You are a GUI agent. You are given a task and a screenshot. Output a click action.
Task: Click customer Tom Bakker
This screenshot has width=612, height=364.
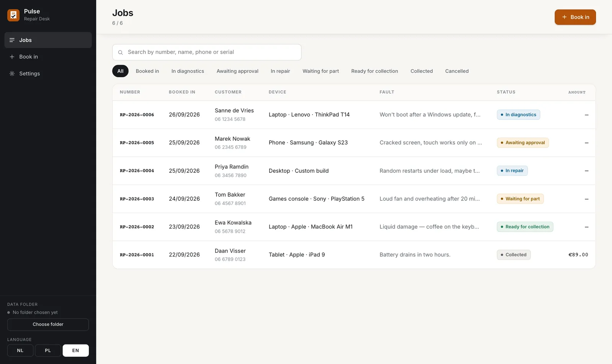click(230, 195)
